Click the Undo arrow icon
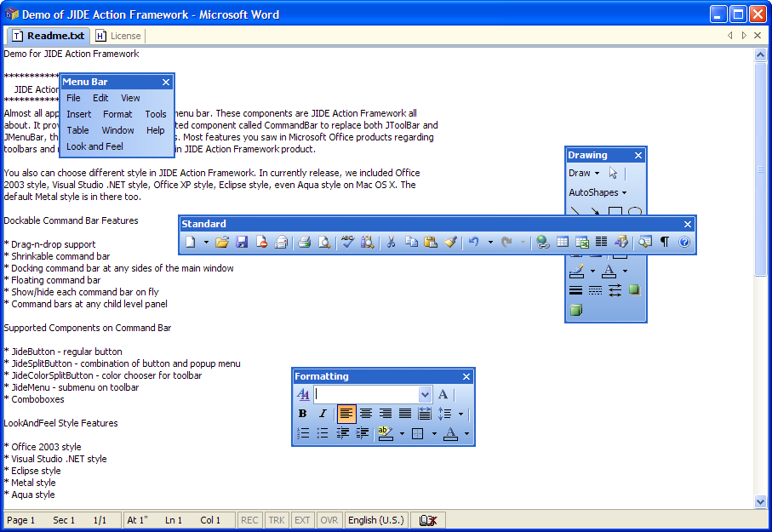772x532 pixels. 474,242
